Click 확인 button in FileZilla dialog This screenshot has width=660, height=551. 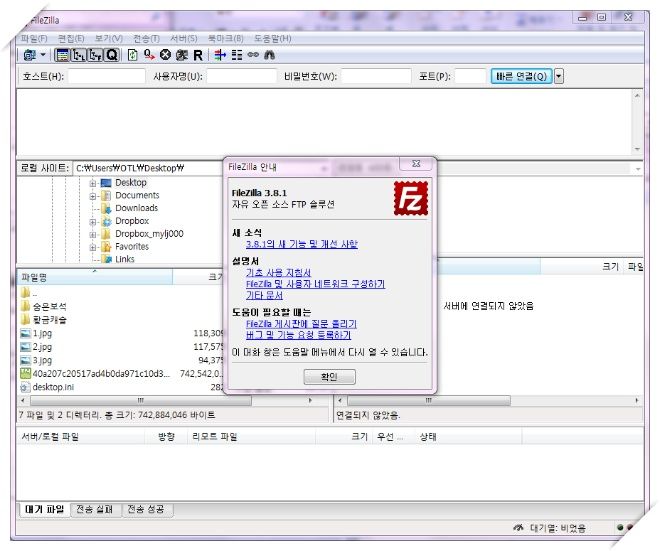330,377
